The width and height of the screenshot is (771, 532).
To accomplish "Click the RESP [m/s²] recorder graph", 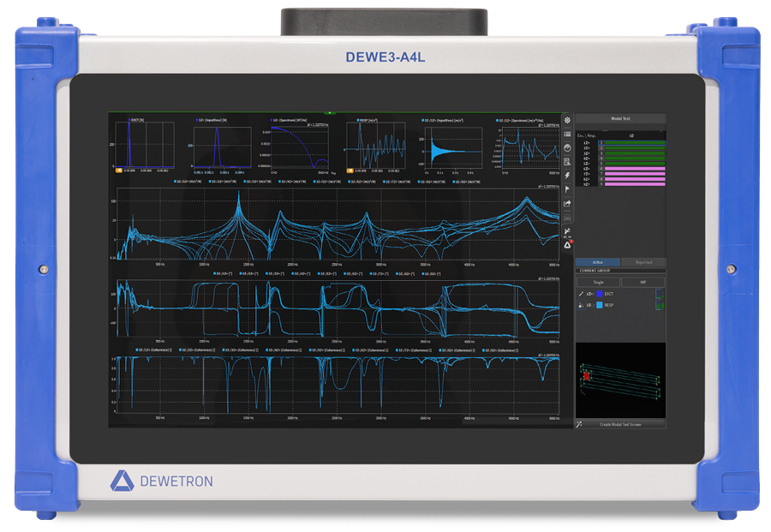I will point(376,145).
